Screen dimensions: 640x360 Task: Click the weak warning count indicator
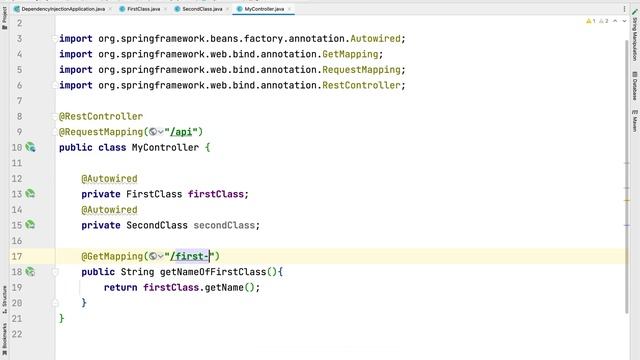pos(603,21)
